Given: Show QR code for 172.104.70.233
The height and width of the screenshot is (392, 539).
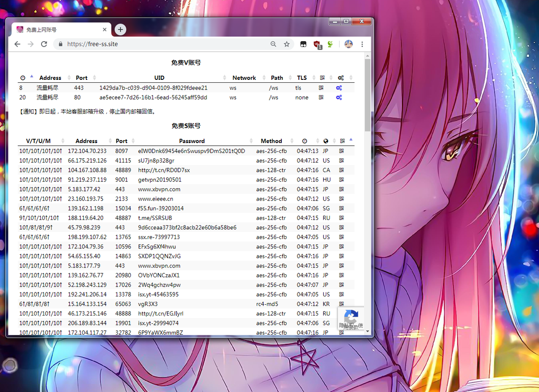Looking at the screenshot, I should click(x=342, y=150).
